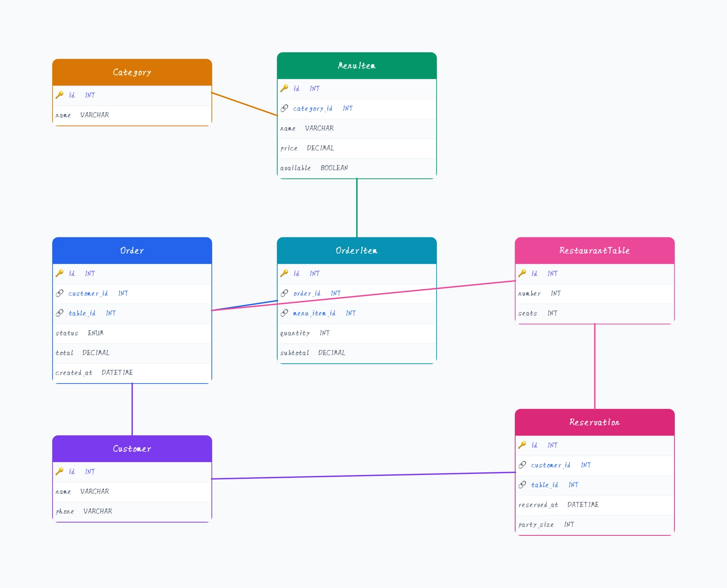Click the link icon next to Order customer_id
This screenshot has width=727, height=588.
[x=60, y=293]
